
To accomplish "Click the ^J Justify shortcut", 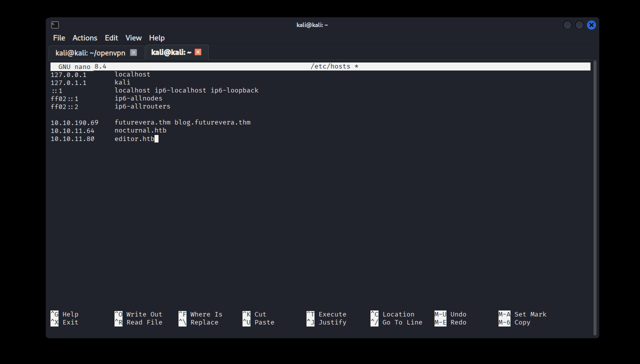I will click(x=326, y=322).
